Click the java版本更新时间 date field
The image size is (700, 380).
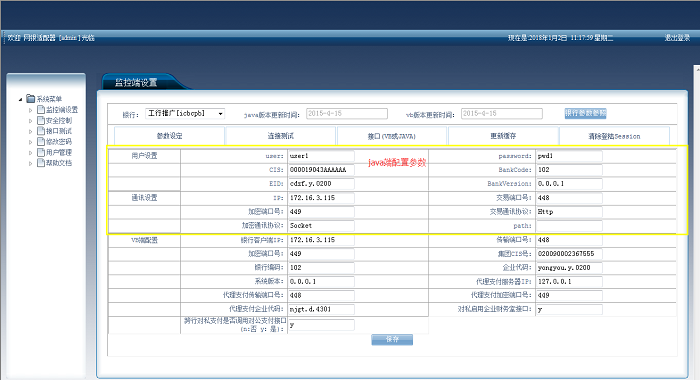[x=346, y=114]
